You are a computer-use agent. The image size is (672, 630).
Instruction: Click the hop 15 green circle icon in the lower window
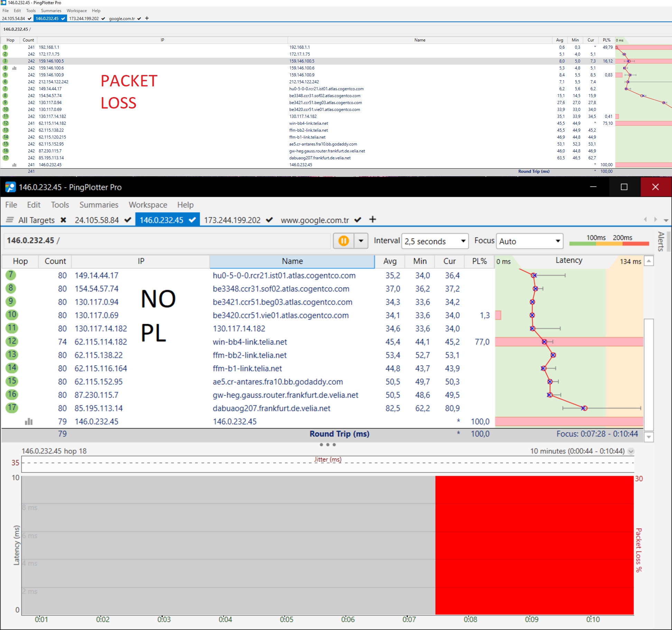(12, 381)
